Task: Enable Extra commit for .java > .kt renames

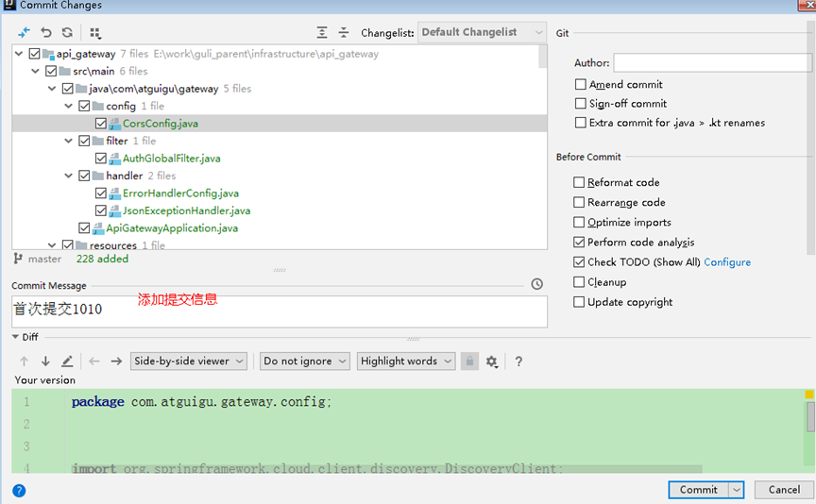Action: pyautogui.click(x=581, y=123)
